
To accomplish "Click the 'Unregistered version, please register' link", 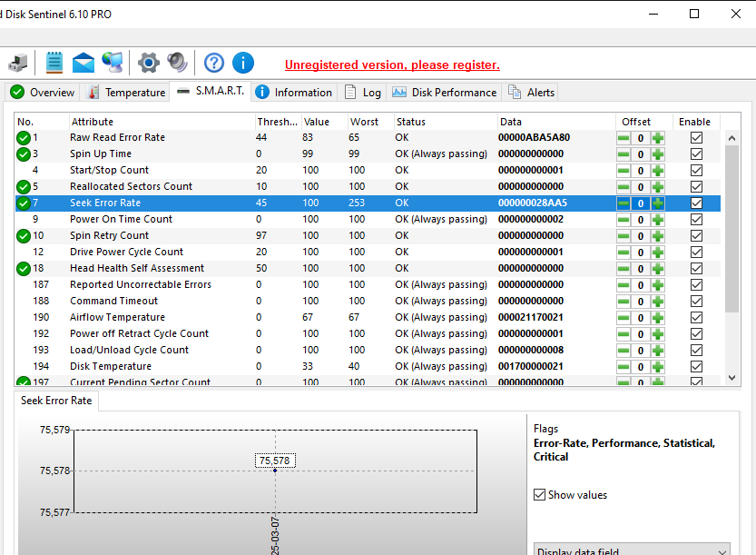I will [392, 65].
